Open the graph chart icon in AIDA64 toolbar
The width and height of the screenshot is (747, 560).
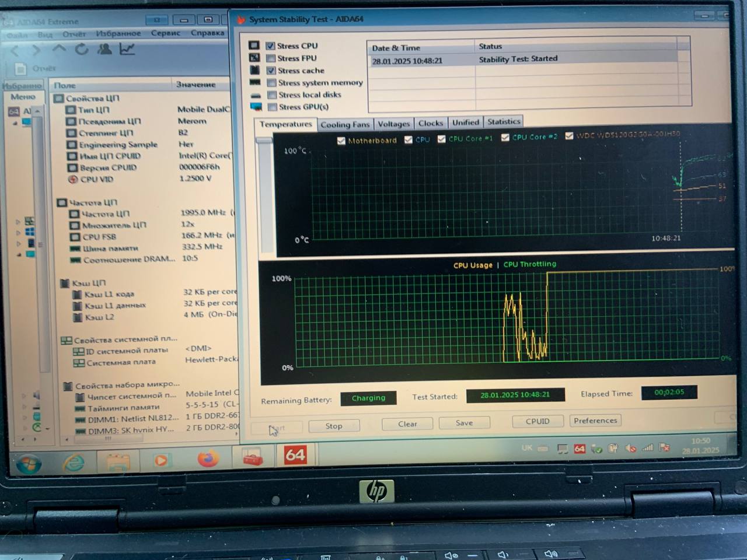(x=127, y=49)
